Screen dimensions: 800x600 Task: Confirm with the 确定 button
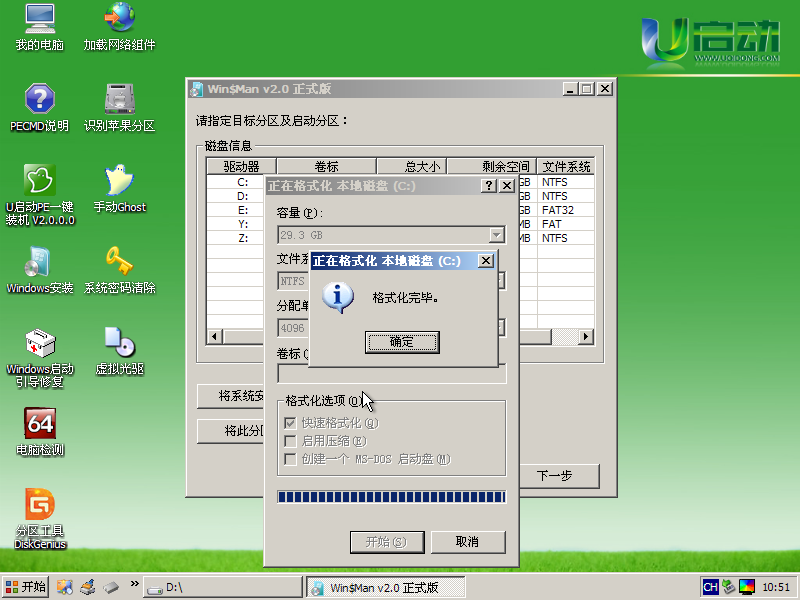(402, 342)
